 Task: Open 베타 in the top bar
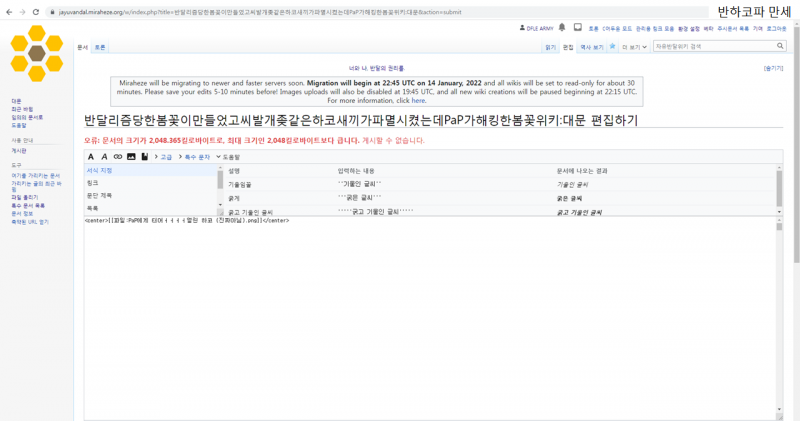(x=709, y=29)
